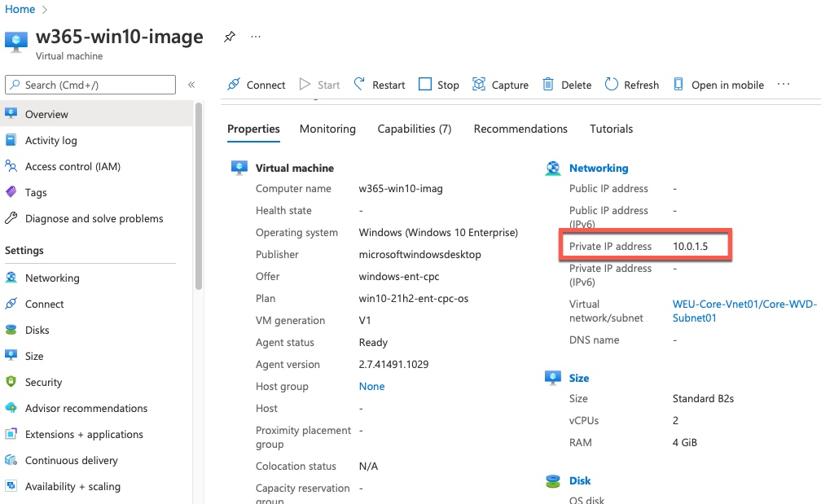Select the agent version 2.7.41491.1029
Image resolution: width=821 pixels, height=504 pixels.
pos(393,364)
